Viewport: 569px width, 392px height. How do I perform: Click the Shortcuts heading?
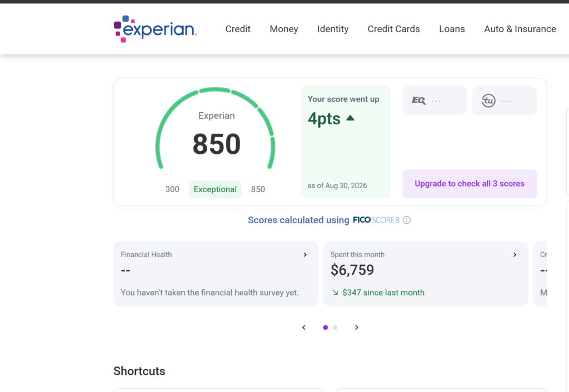pos(139,371)
